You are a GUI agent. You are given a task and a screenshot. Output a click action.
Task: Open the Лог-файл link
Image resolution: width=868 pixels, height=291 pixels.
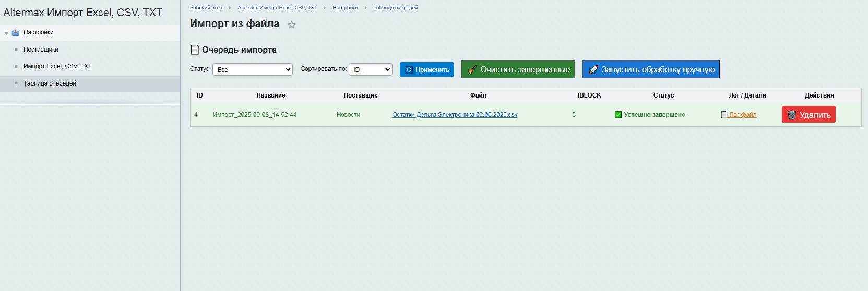coord(742,115)
